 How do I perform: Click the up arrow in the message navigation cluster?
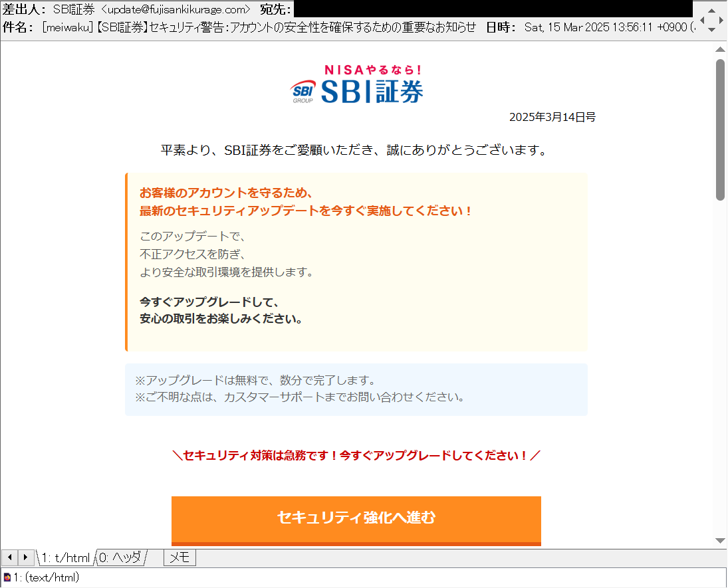[x=711, y=11]
